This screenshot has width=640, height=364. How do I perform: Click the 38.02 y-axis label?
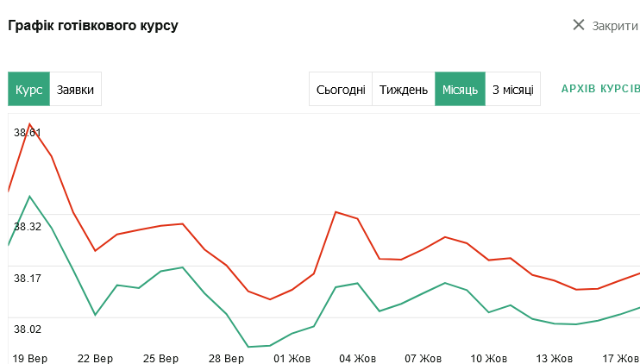click(x=28, y=329)
